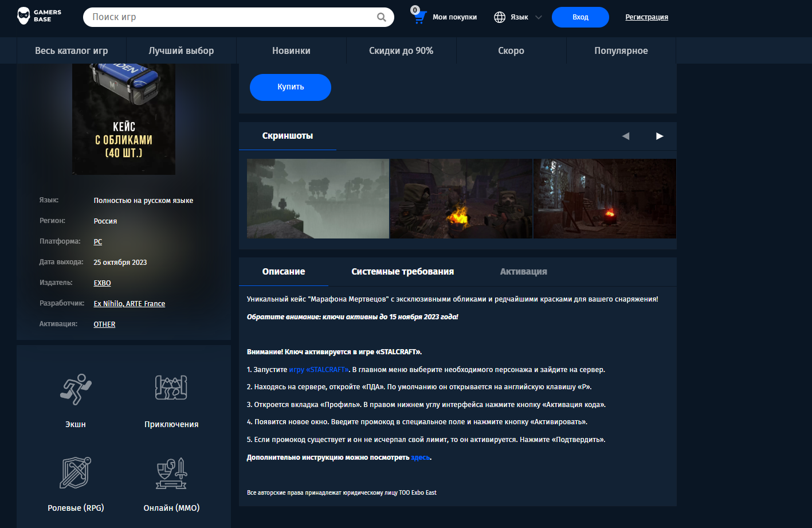Open the Регистрация link
This screenshot has width=812, height=528.
point(647,17)
